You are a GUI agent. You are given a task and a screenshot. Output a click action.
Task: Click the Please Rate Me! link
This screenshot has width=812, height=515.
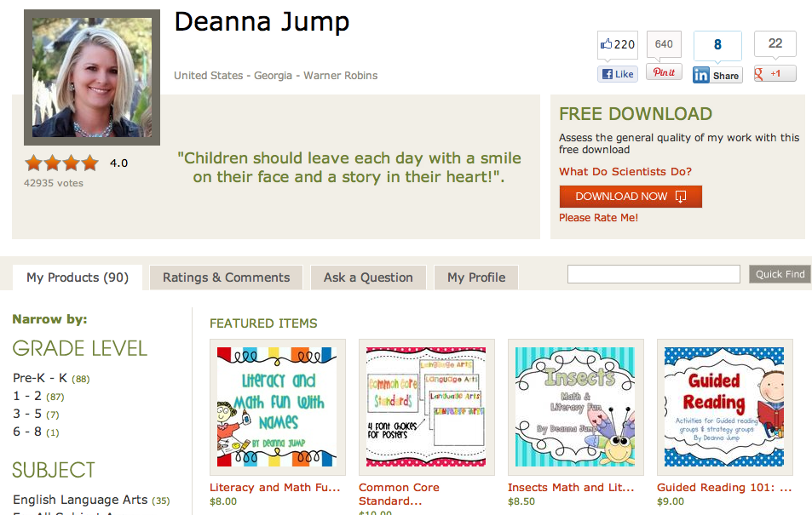598,218
